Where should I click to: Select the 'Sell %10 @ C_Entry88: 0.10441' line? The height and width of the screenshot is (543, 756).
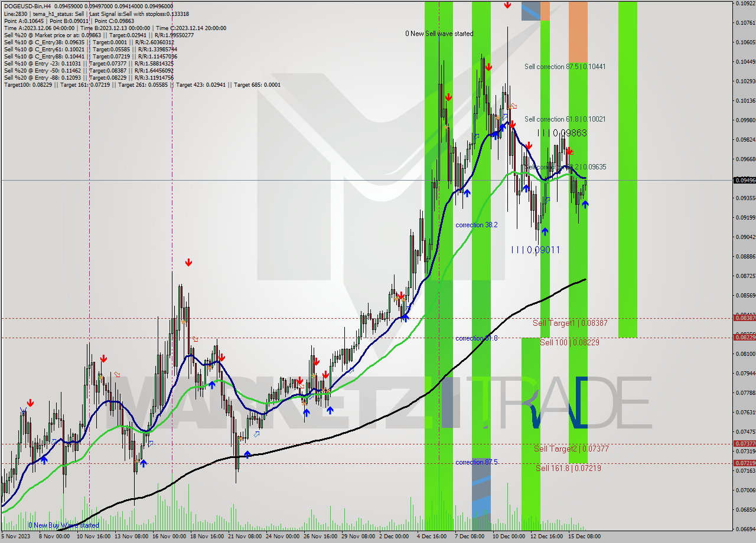89,56
